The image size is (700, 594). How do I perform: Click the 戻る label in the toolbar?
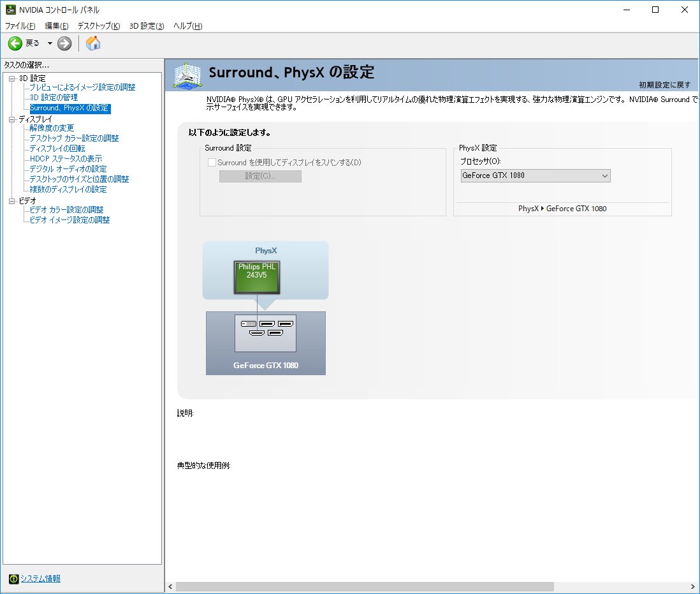coord(33,43)
